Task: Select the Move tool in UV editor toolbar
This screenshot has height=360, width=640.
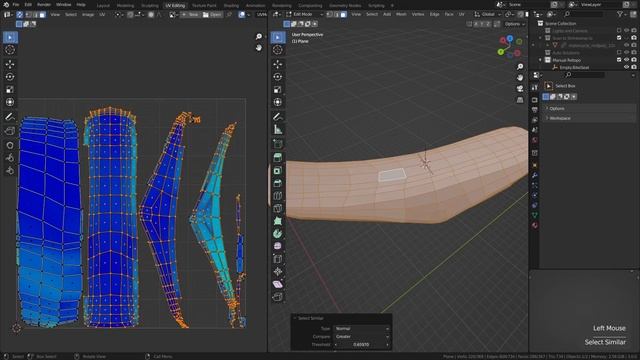Action: tap(10, 64)
